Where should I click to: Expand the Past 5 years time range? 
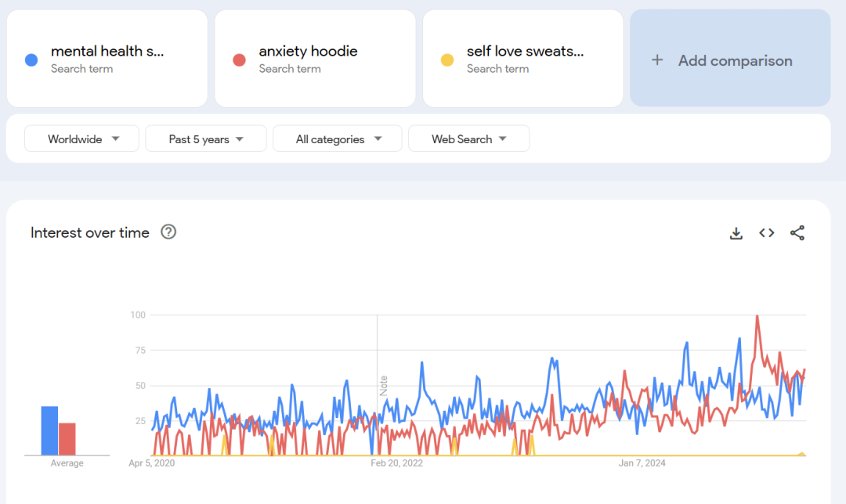[x=206, y=139]
